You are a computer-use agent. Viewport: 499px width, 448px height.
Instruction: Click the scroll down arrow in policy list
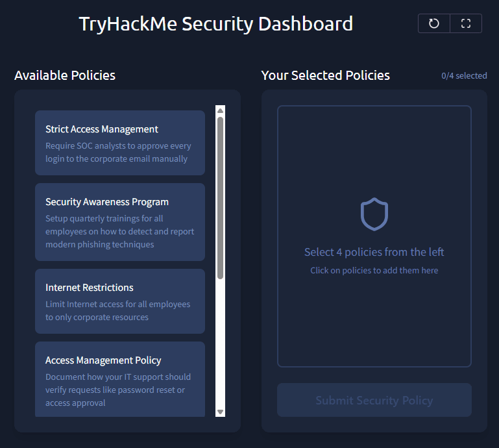[220, 412]
